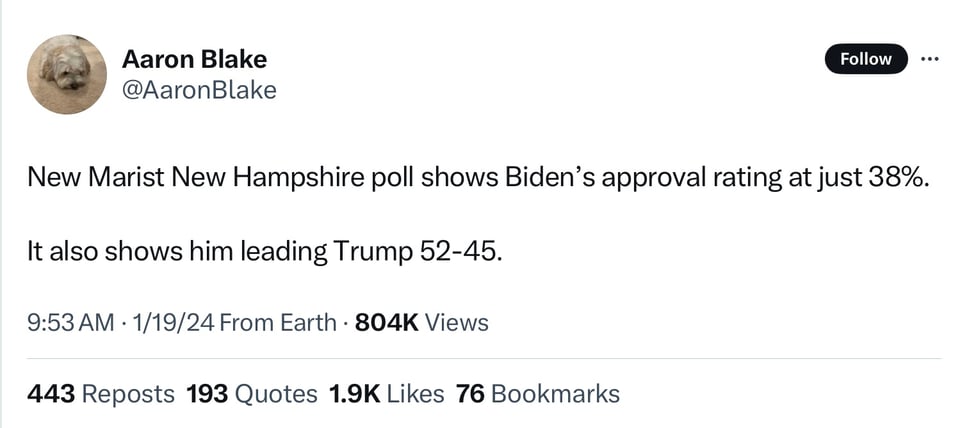Open the 193 Quotes list
960x428 pixels.
click(x=252, y=394)
